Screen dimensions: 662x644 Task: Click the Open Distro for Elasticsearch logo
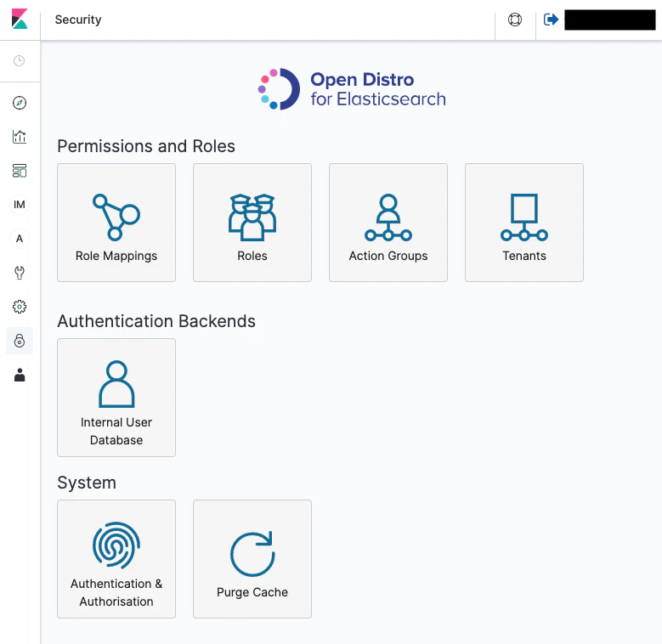point(351,89)
